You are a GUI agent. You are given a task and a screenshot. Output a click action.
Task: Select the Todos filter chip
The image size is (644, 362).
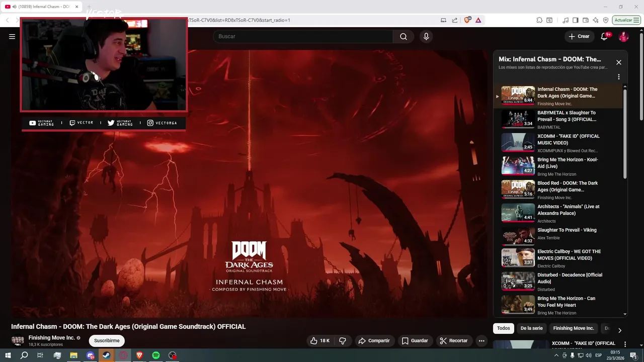point(504,328)
